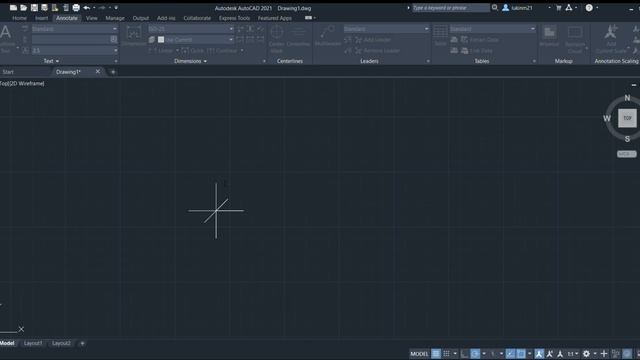Click the Extract Data tool
The image size is (640, 360).
tap(480, 40)
